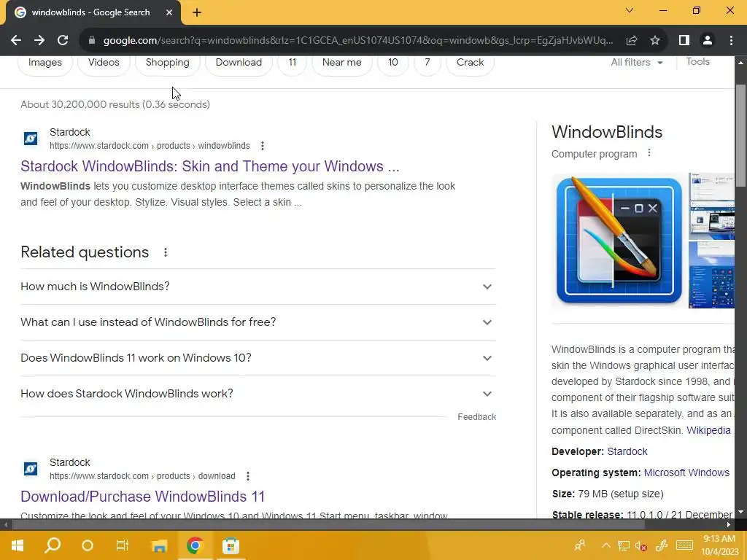Open a new browser tab

click(197, 13)
